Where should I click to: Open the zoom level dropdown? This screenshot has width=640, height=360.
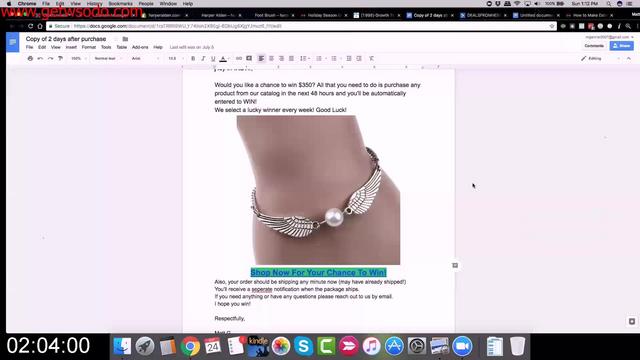78,59
